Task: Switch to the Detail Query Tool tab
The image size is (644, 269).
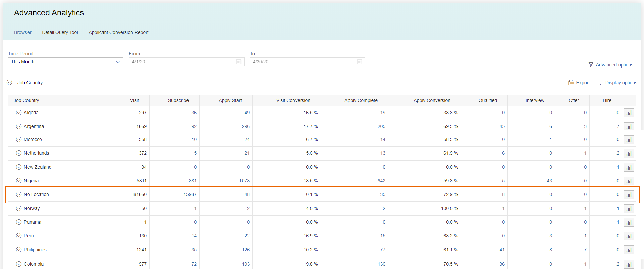Action: (x=60, y=32)
